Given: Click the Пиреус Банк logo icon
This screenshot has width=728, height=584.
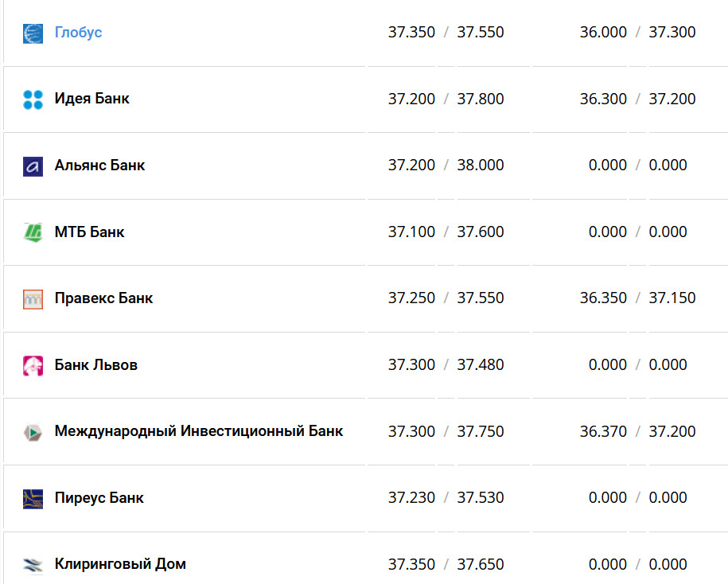Looking at the screenshot, I should (x=33, y=499).
